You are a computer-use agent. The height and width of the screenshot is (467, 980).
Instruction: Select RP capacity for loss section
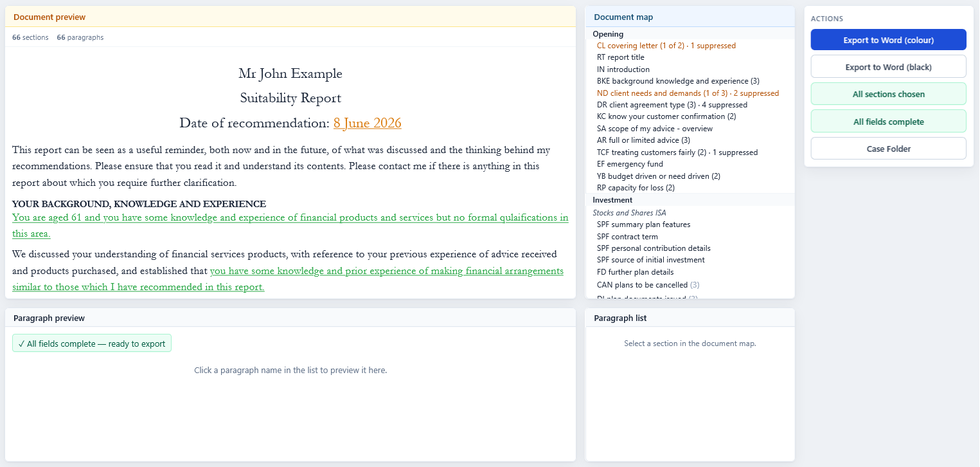636,188
